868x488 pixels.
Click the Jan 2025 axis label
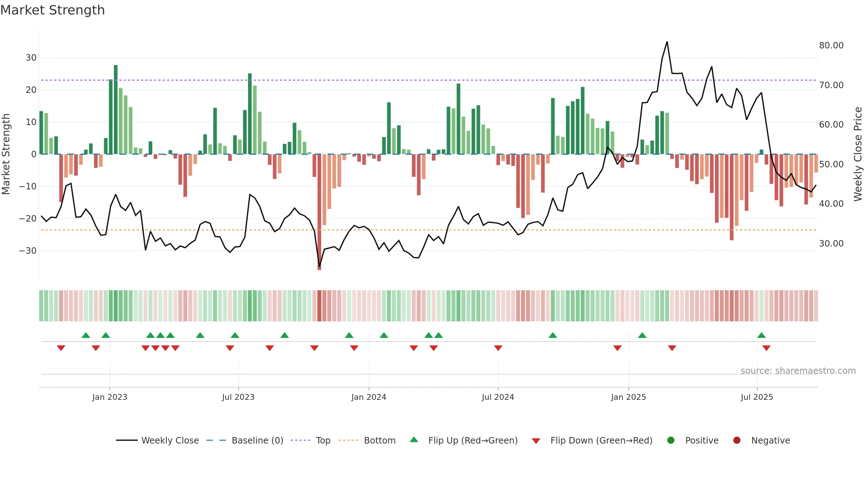(629, 397)
